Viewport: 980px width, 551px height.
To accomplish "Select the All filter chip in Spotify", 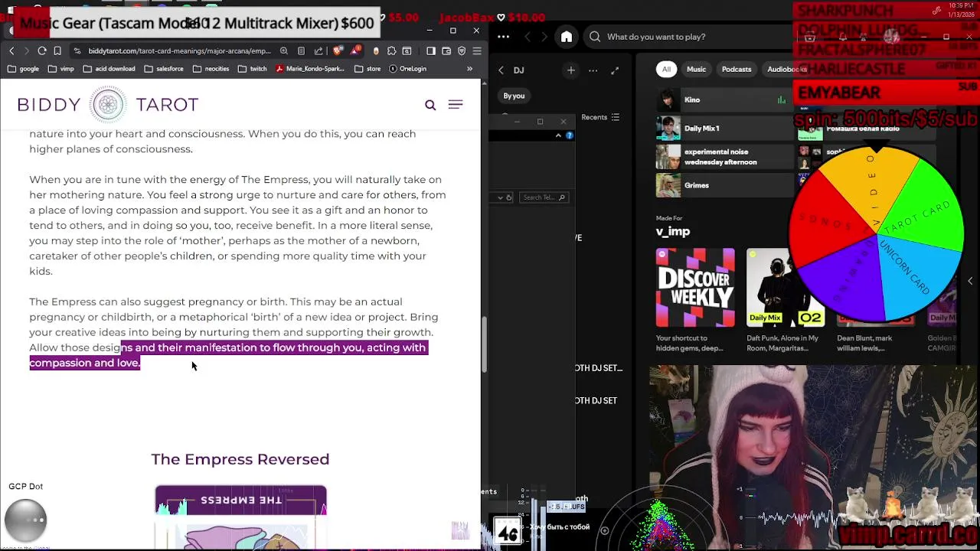I will [x=666, y=69].
